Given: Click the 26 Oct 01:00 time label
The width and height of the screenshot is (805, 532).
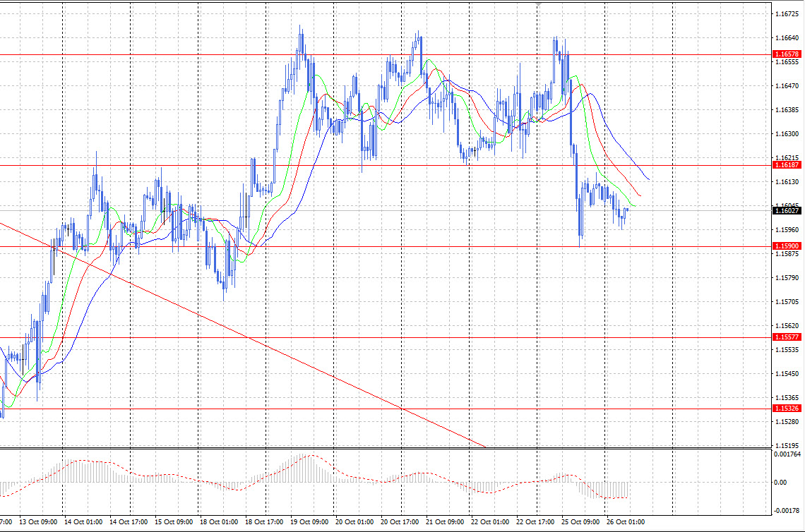Looking at the screenshot, I should coord(626,521).
